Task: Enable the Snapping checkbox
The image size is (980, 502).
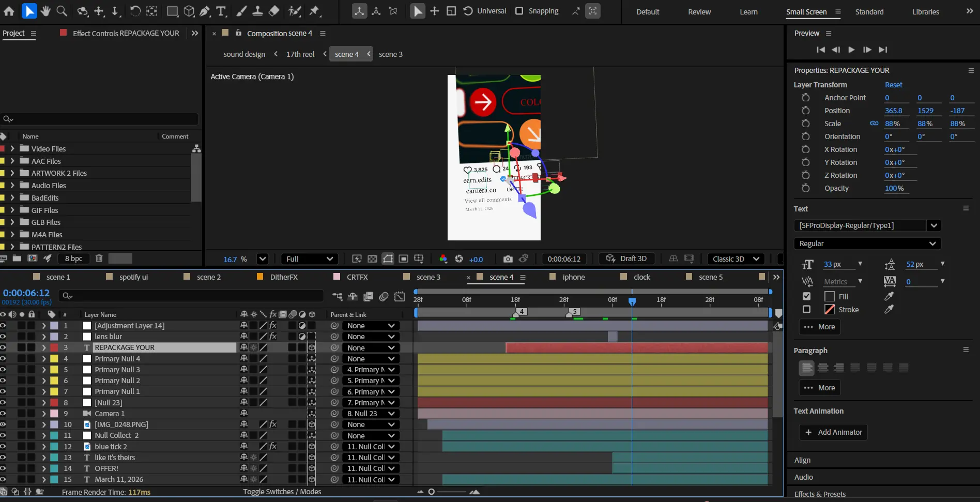Action: click(519, 11)
